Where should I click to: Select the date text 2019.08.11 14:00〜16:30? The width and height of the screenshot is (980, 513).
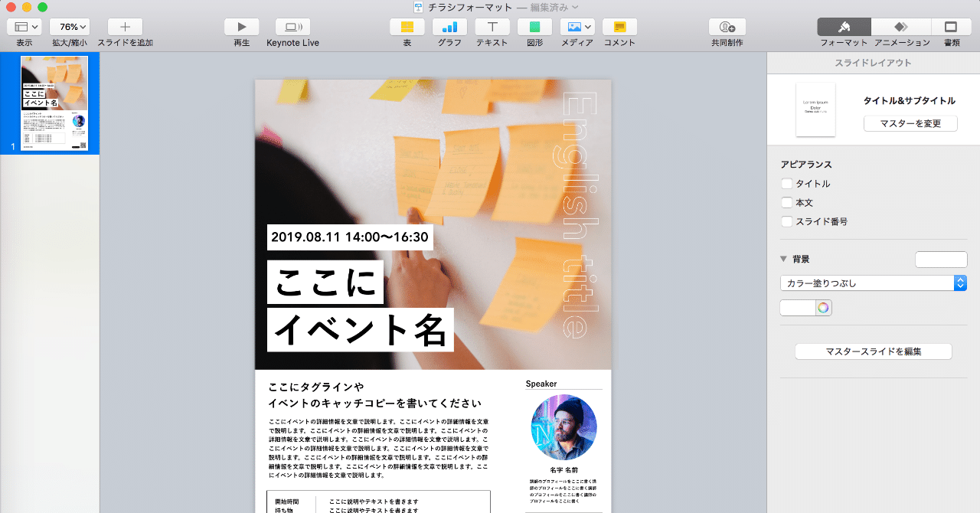tap(350, 237)
